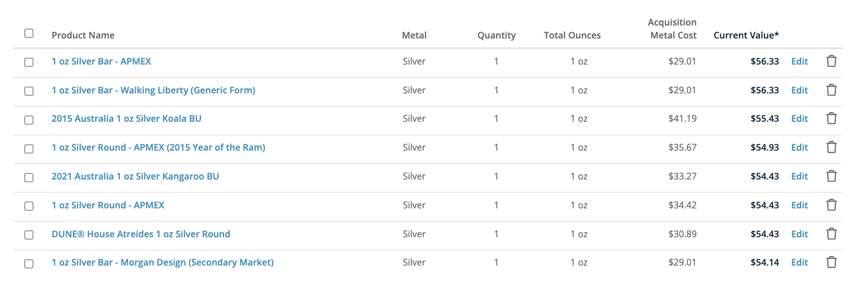The image size is (868, 282).
Task: Delete the plain 1 oz Silver Round - APMEX
Action: point(831,205)
